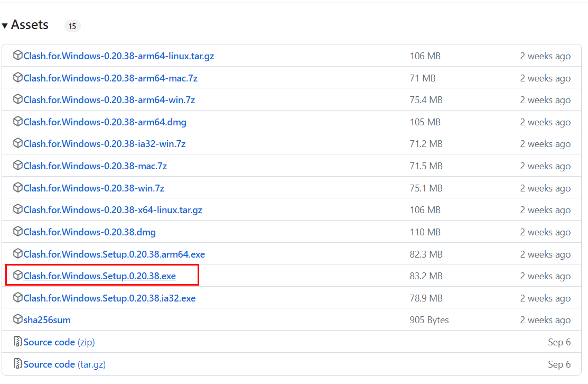
Task: Click the package icon beside 0.20.38-mac.7z
Action: (17, 165)
